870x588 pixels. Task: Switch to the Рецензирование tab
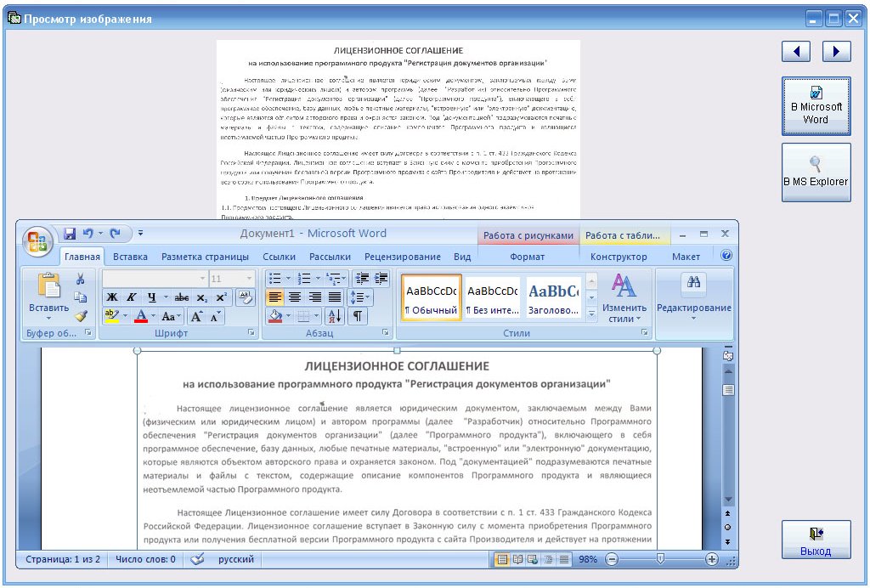click(x=402, y=257)
